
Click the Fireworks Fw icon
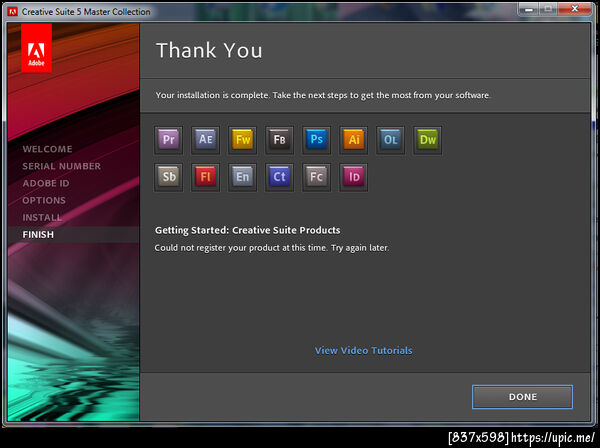coord(242,140)
